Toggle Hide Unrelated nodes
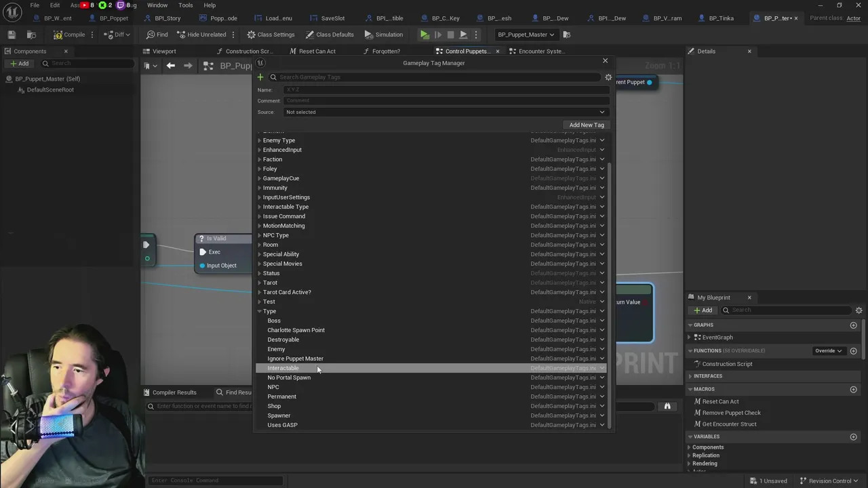The image size is (868, 488). 201,35
